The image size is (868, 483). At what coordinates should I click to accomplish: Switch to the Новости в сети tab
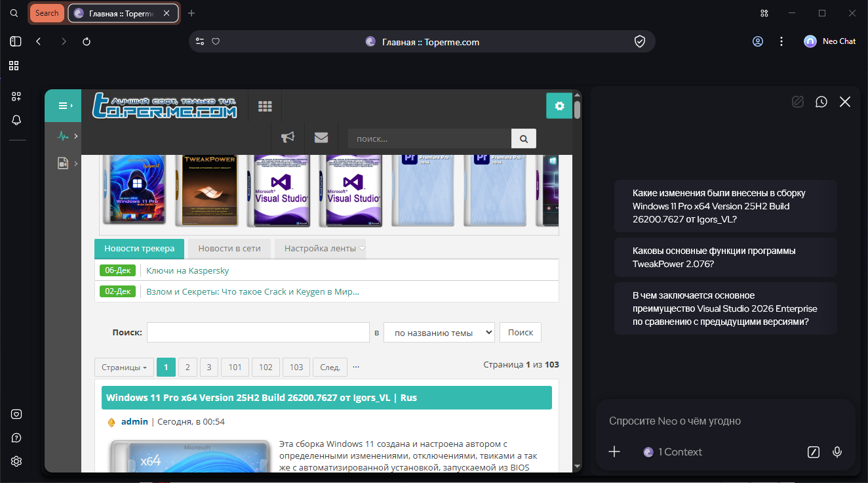click(x=229, y=249)
